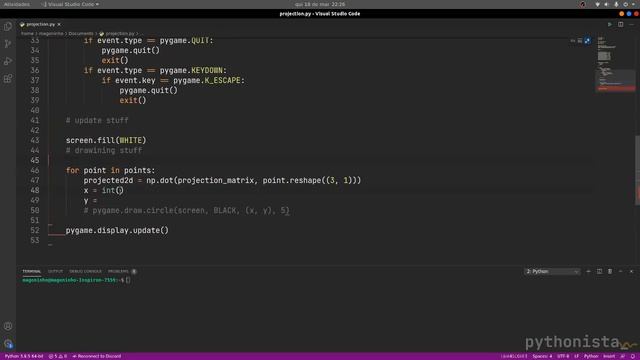This screenshot has width=640, height=360.
Task: Click 'screen.fill(WHITE)' on line 43
Action: tap(106, 140)
